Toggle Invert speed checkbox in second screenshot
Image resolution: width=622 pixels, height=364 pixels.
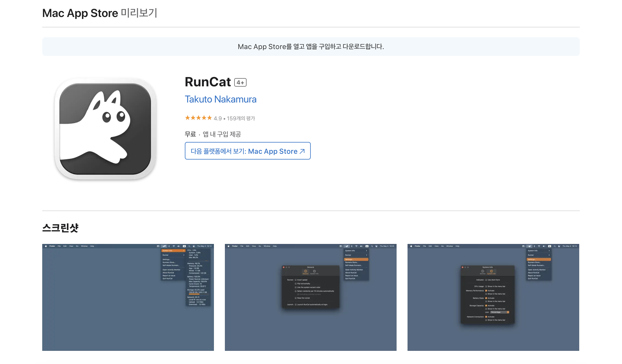[296, 280]
